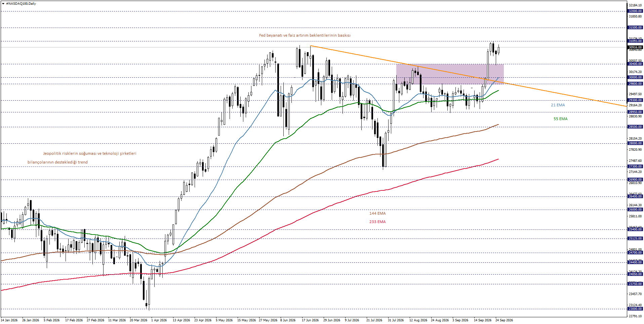Click the 23 Apr 2026 date label

tap(203, 320)
